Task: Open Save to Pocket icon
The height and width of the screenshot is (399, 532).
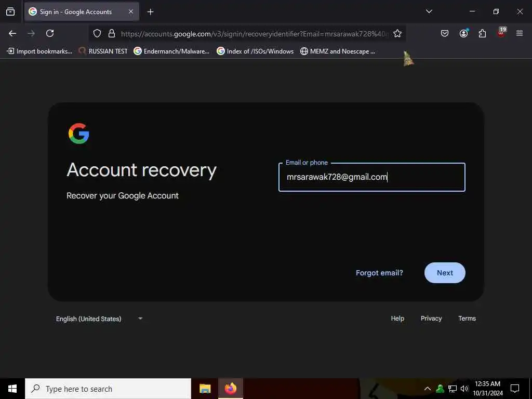Action: click(445, 33)
